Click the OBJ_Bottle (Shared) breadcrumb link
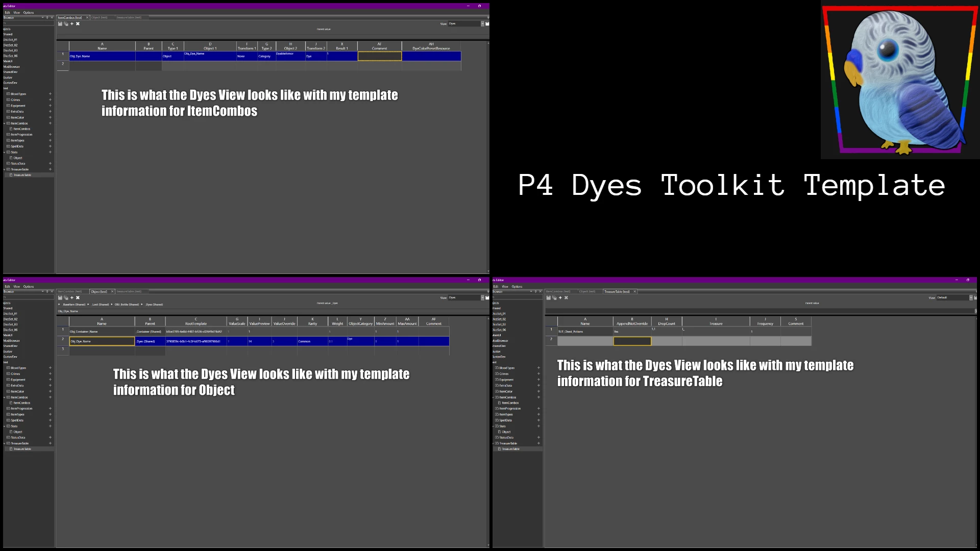The width and height of the screenshot is (980, 551). coord(127,305)
